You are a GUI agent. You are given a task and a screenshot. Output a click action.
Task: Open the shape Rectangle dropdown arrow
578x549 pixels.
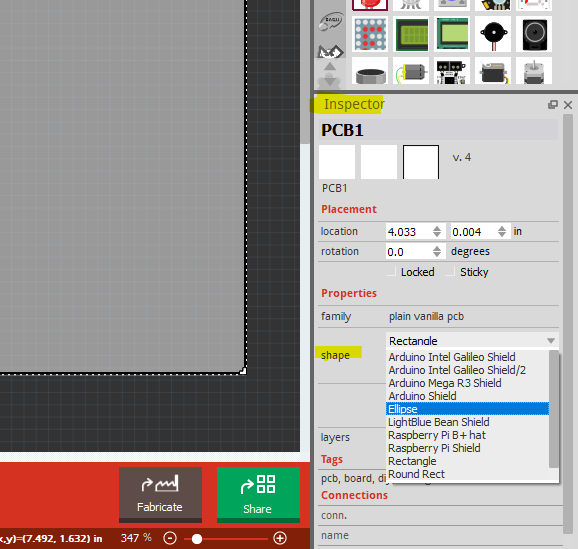pyautogui.click(x=551, y=341)
